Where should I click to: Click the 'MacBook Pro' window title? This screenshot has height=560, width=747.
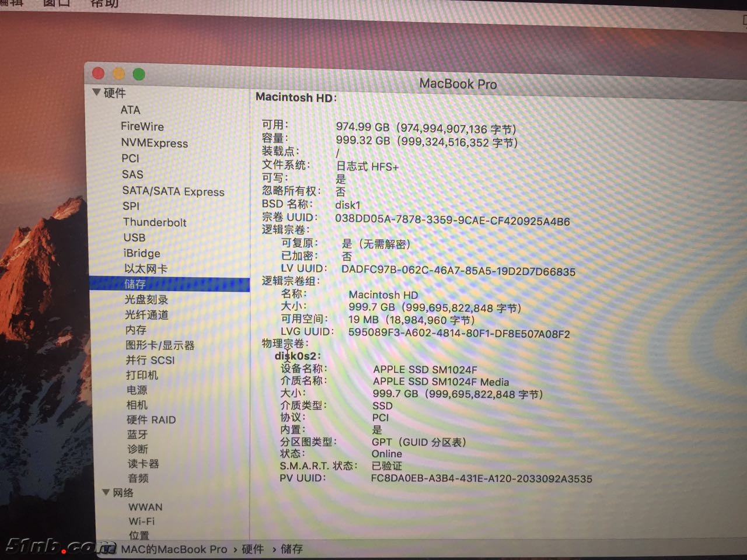458,84
